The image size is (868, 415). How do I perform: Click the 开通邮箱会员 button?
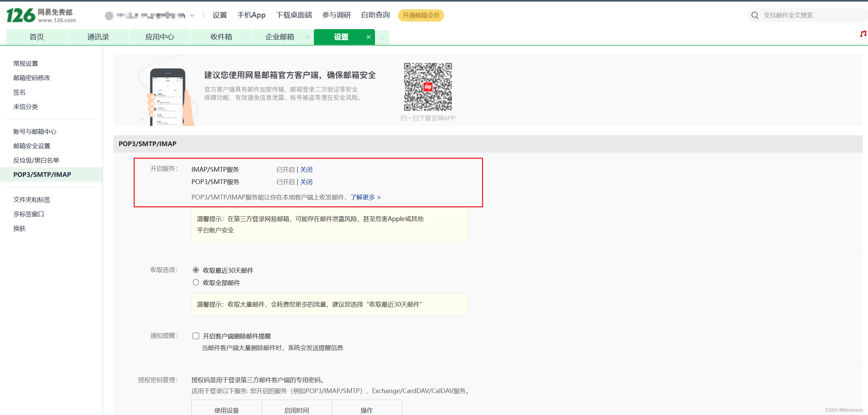(x=421, y=15)
